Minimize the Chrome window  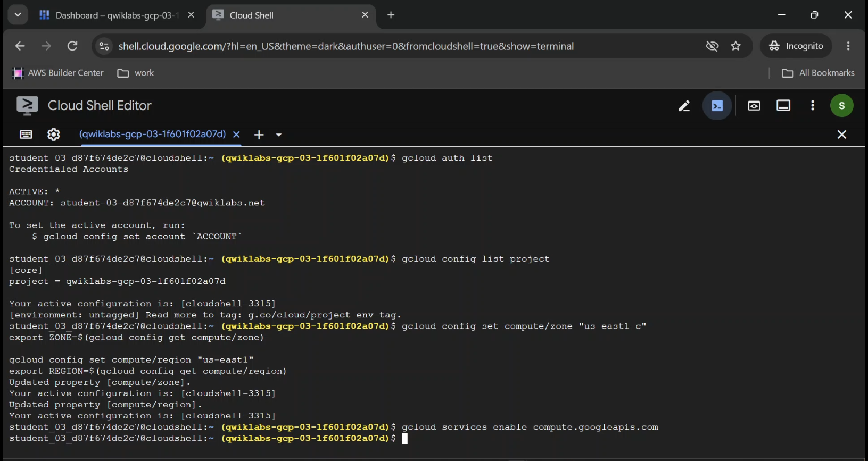(781, 15)
